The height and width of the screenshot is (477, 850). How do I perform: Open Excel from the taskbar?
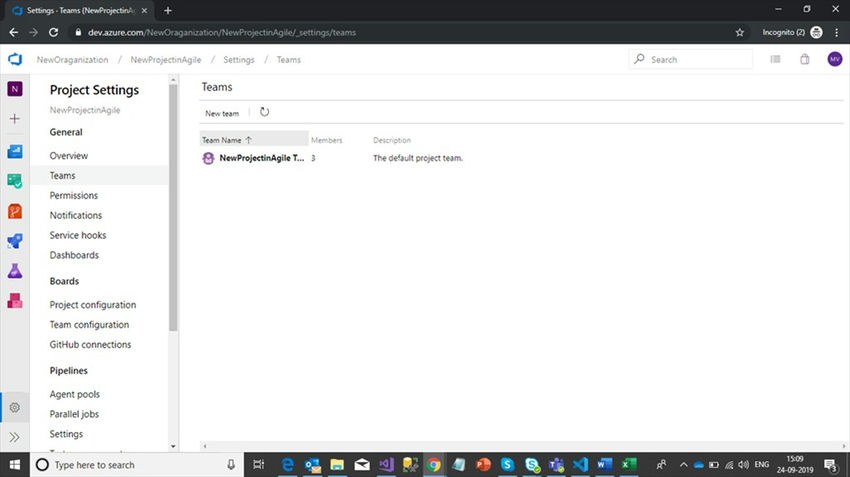[x=629, y=465]
